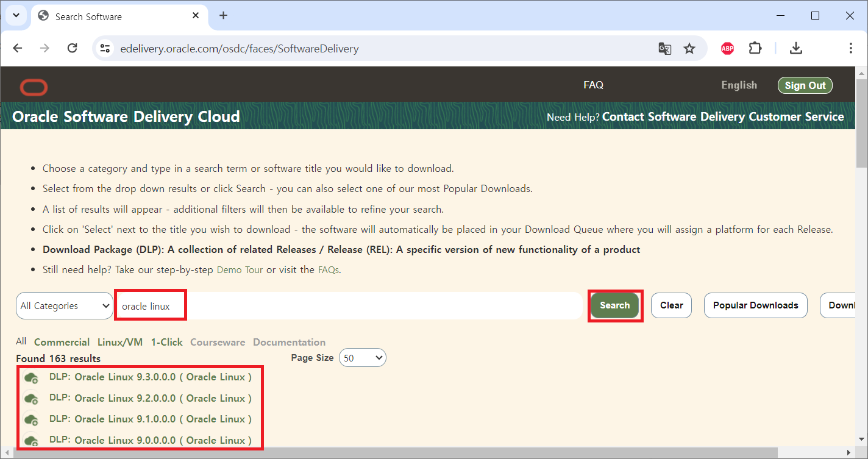Image resolution: width=868 pixels, height=459 pixels.
Task: Translate this page icon
Action: point(665,48)
